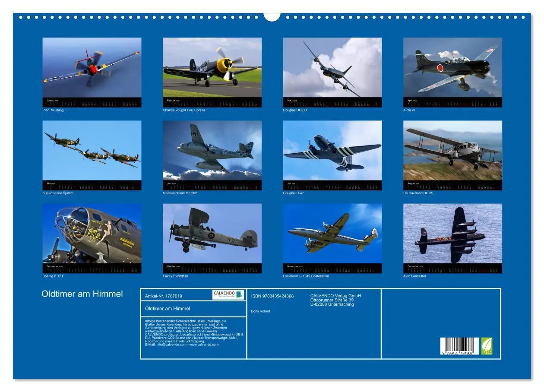Click the 'Avro Lancaster' caption
This screenshot has width=544, height=392.
click(415, 276)
